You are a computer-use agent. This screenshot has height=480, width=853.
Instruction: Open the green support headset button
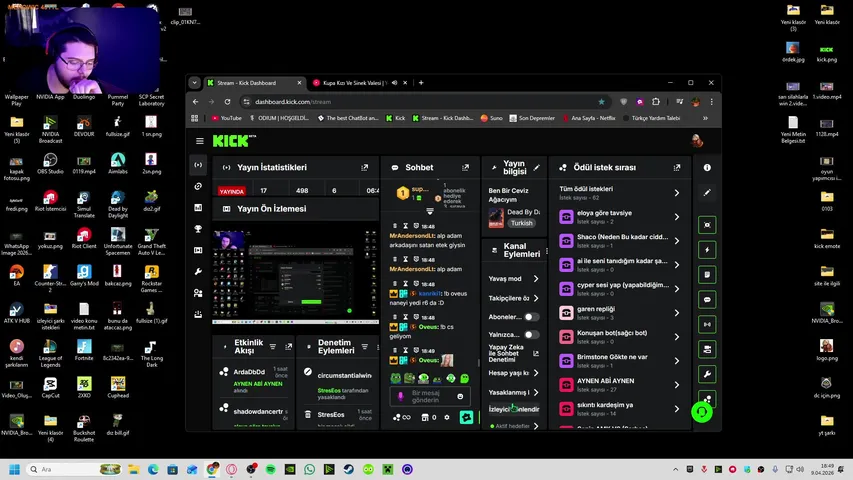(x=702, y=412)
